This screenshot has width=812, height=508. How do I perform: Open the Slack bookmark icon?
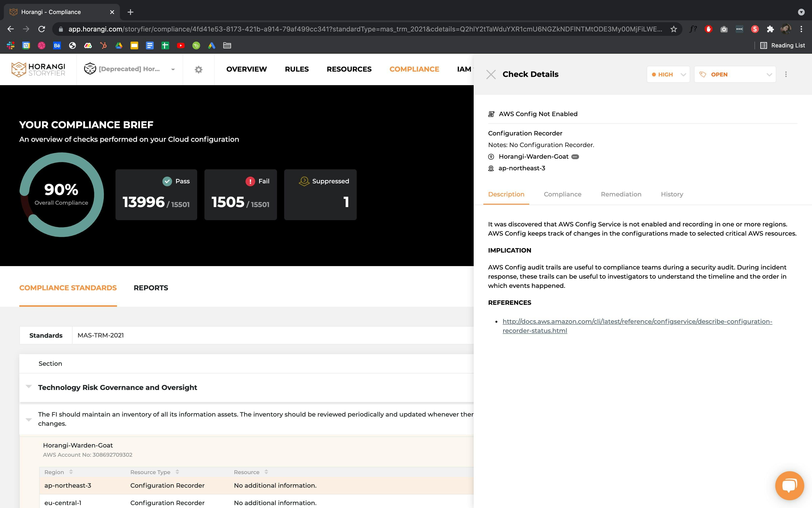click(11, 45)
